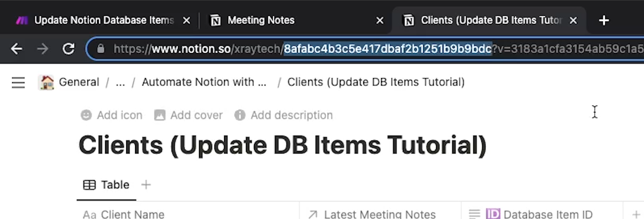Open a new browser tab
Image resolution: width=644 pixels, height=219 pixels.
coord(604,20)
